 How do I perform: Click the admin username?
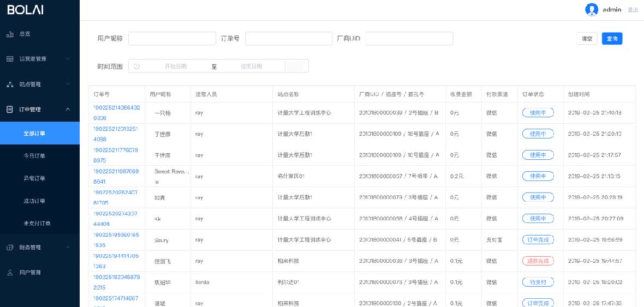[612, 10]
